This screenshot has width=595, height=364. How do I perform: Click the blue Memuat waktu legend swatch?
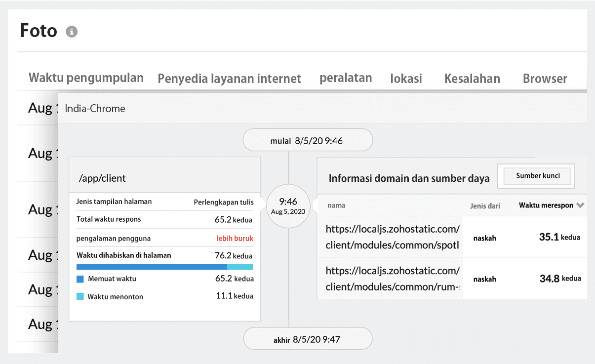79,279
